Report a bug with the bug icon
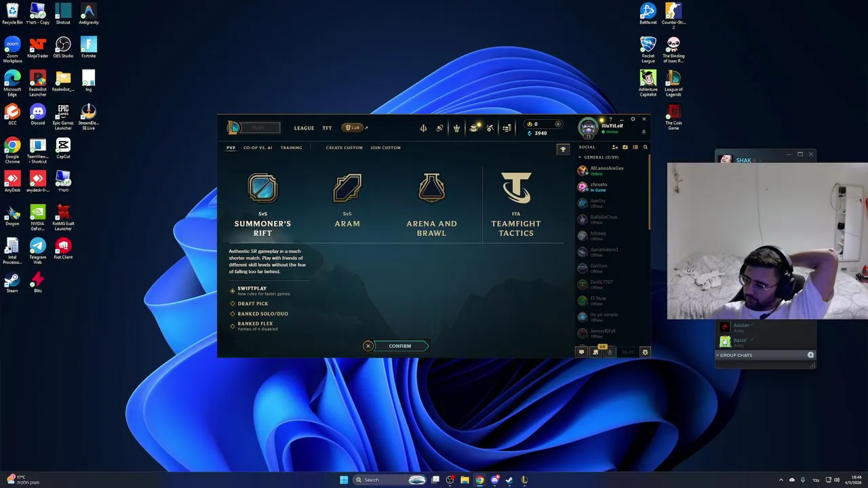The image size is (868, 488). coord(645,352)
